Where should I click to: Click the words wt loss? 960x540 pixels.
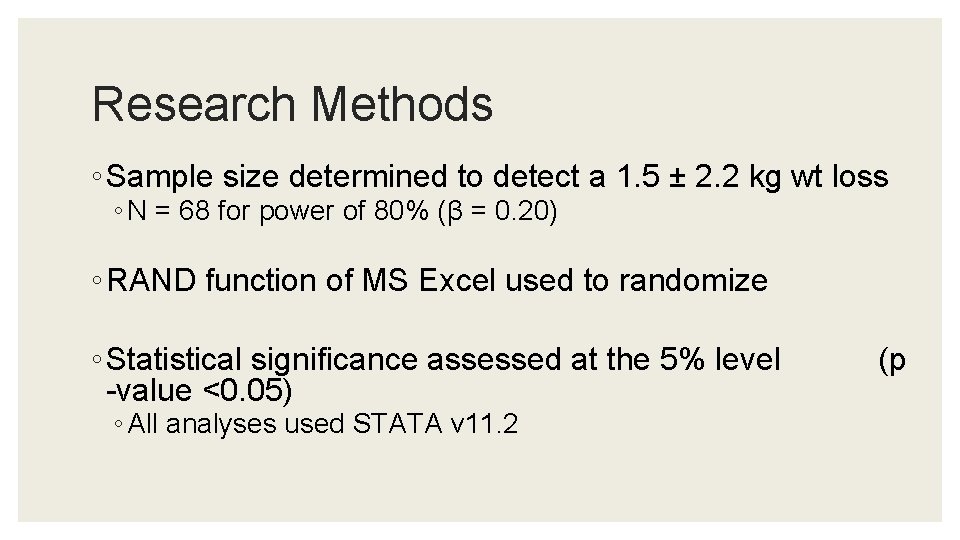839,177
